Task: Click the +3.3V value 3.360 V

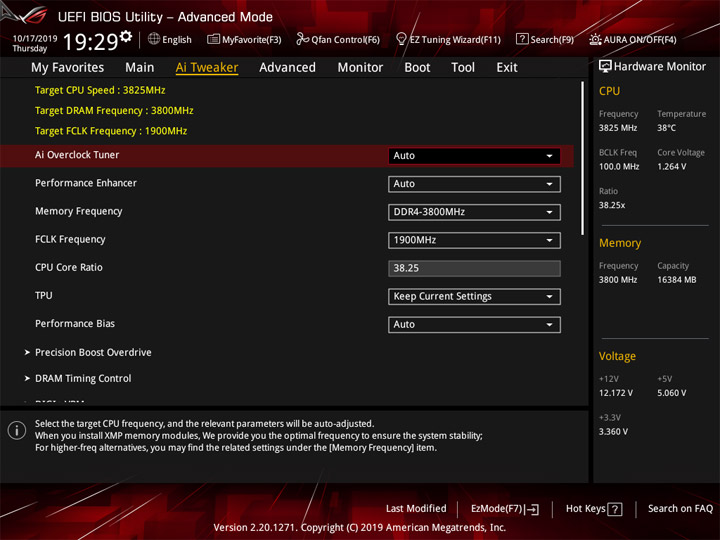Action: tap(613, 432)
